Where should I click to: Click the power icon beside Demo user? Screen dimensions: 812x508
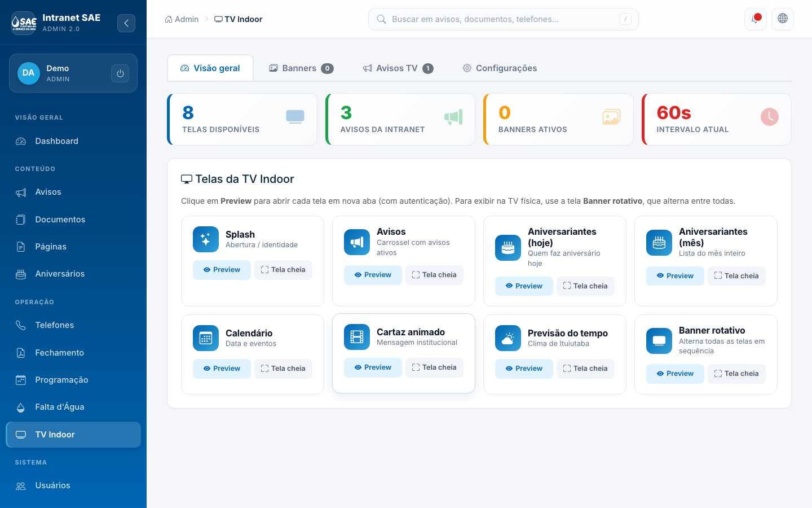(x=120, y=73)
